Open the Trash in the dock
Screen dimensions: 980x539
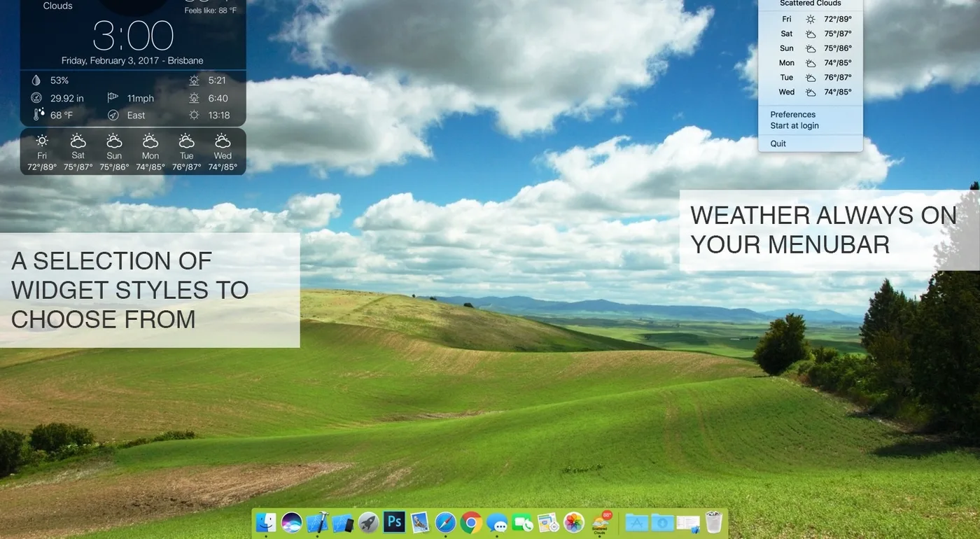713,522
